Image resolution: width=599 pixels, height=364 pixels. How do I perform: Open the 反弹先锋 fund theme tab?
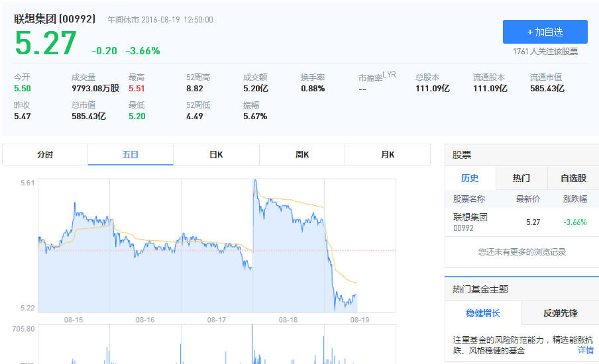[x=561, y=313]
